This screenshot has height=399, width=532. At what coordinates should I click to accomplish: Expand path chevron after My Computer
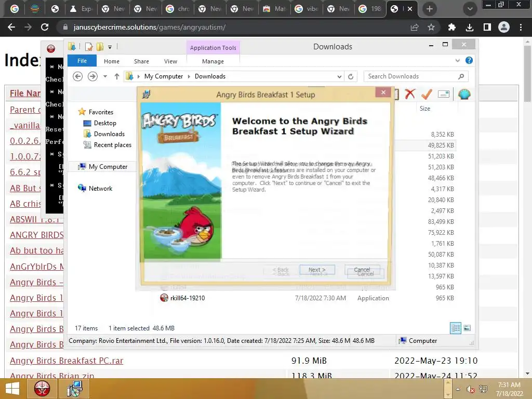tap(189, 76)
